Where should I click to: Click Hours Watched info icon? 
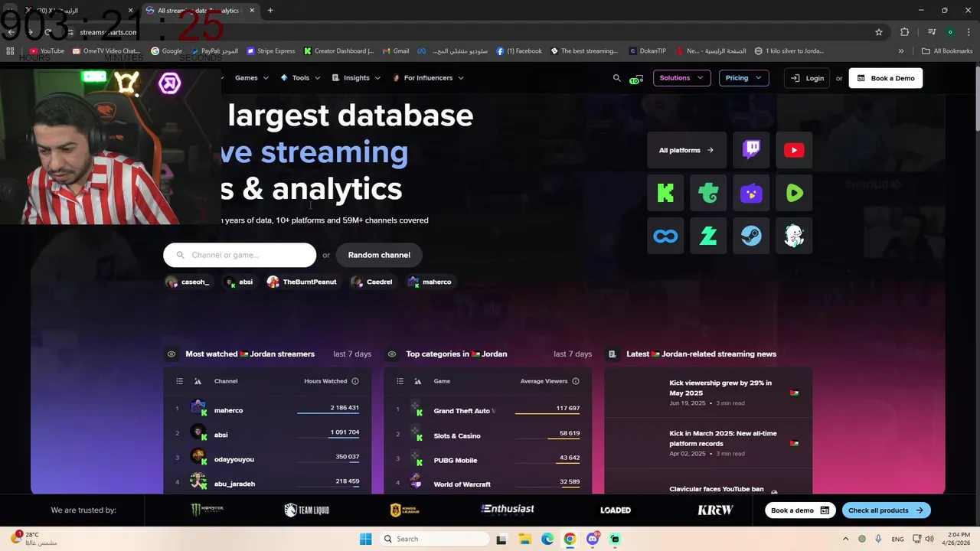pos(354,381)
